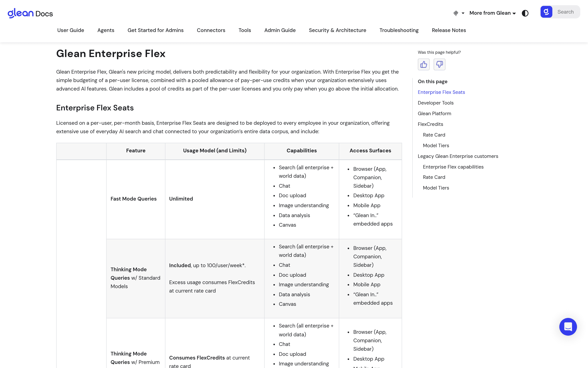Mark page unhelpful with thumbs down
Screen dimensions: 588x368
(x=439, y=65)
